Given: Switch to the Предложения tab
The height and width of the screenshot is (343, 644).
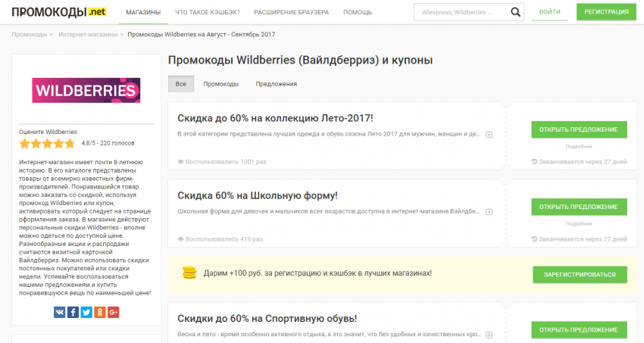Looking at the screenshot, I should point(277,84).
